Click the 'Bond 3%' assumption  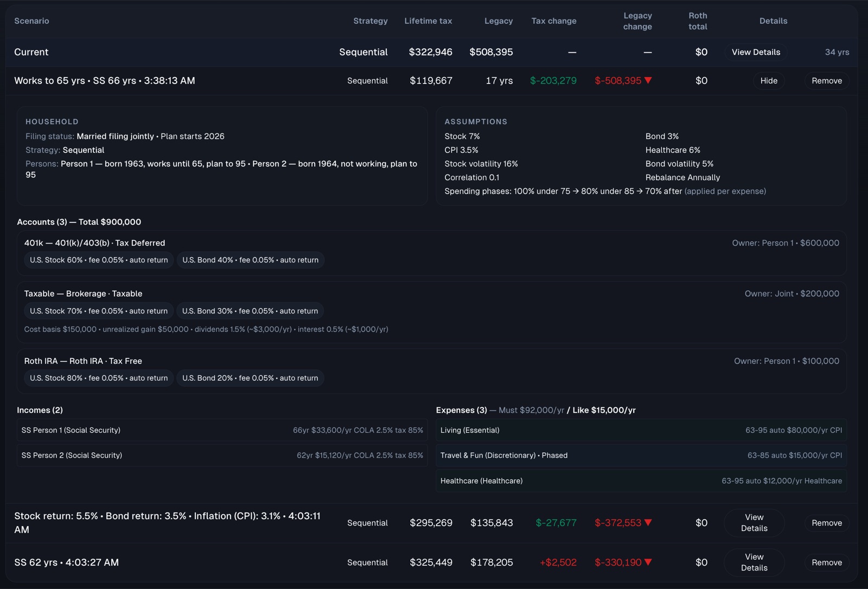pyautogui.click(x=662, y=136)
